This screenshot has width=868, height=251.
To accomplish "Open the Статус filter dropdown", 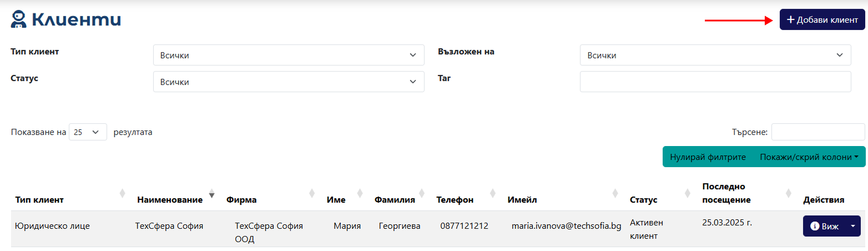I will [x=289, y=82].
